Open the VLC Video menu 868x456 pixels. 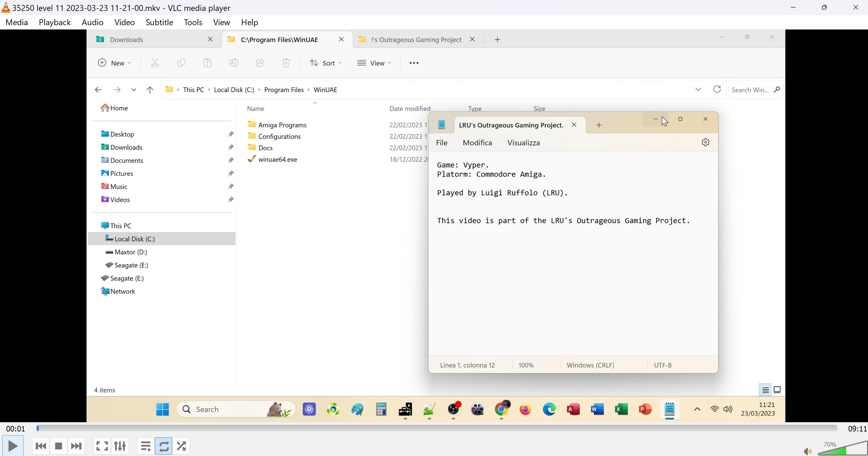(x=124, y=22)
